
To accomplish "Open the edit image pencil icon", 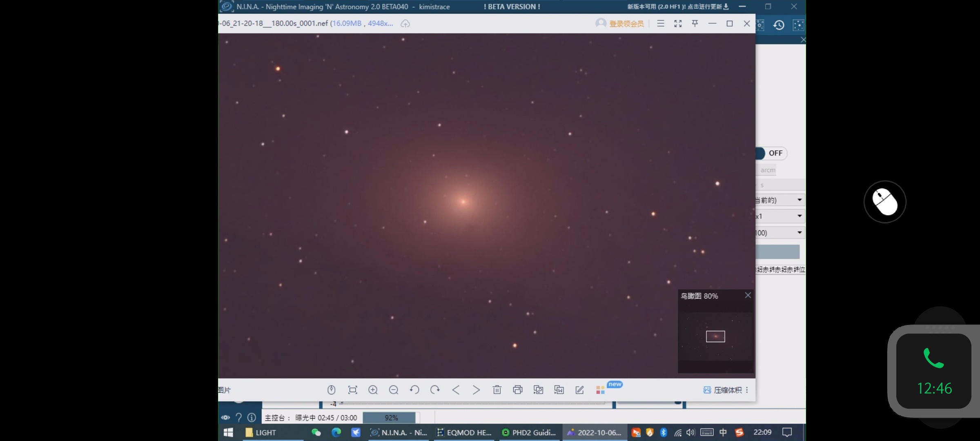I will (x=579, y=390).
